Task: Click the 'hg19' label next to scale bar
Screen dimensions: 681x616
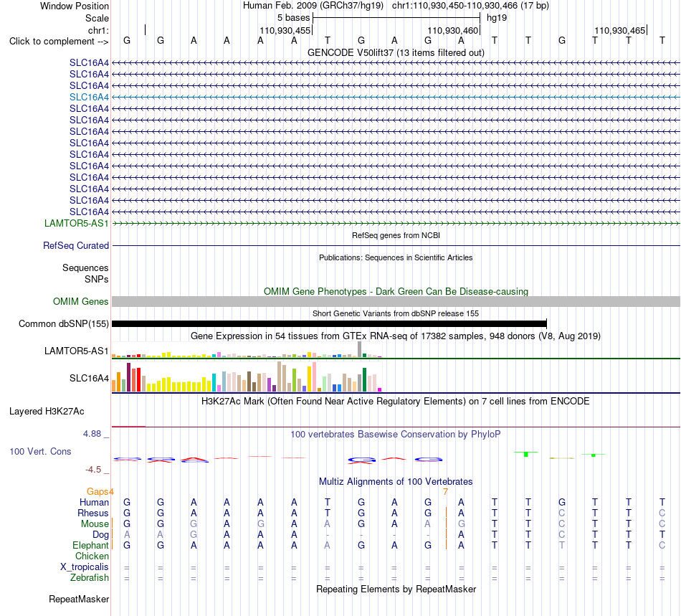Action: (497, 18)
